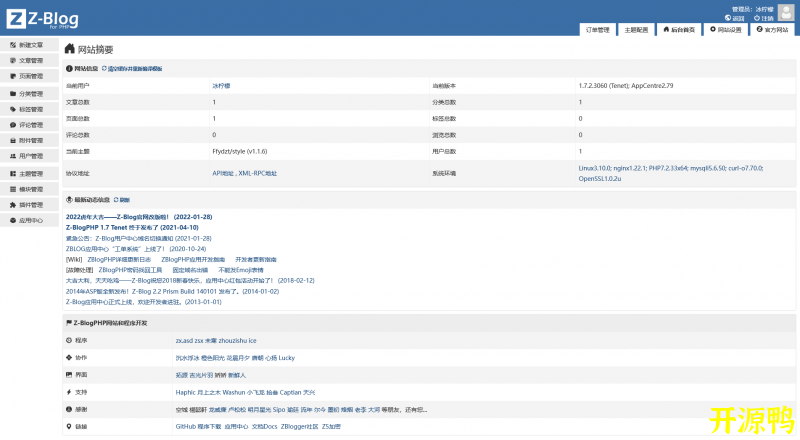Open news 2022虎年大吉 Z-Blog官网改版 (2022-01-28)
Screen dimensions: 800x440
(139, 217)
